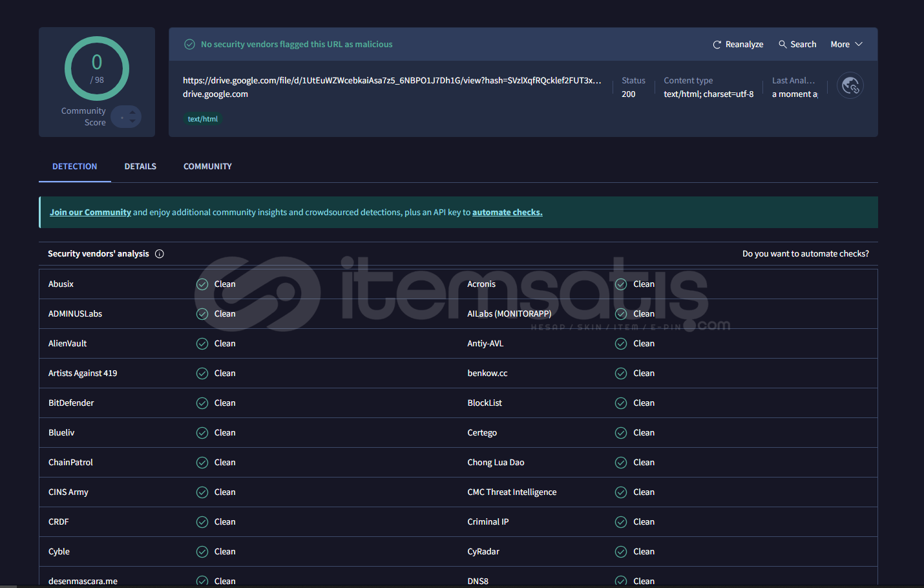
Task: Open the relations graph globe icon
Action: [850, 85]
